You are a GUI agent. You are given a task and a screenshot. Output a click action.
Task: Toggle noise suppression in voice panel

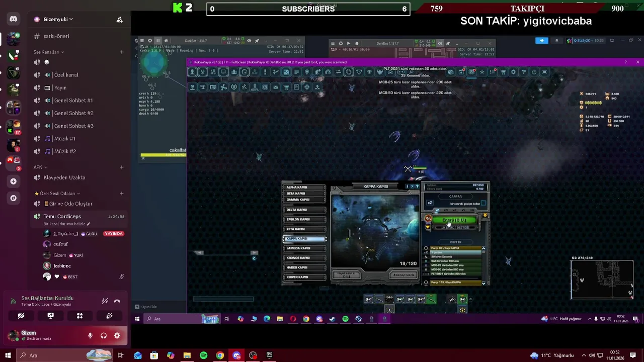pyautogui.click(x=105, y=301)
